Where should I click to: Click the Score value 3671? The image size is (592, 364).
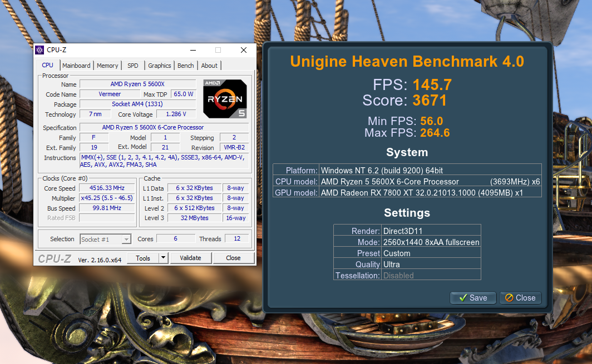[x=430, y=101]
